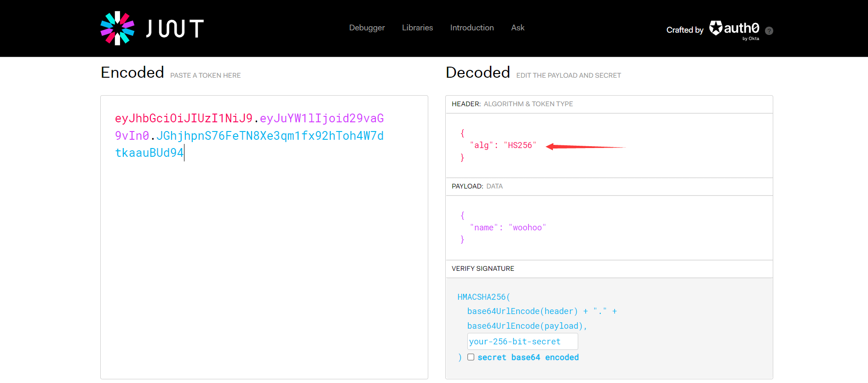Image resolution: width=868 pixels, height=383 pixels.
Task: Open the Ask nav item
Action: tap(517, 28)
